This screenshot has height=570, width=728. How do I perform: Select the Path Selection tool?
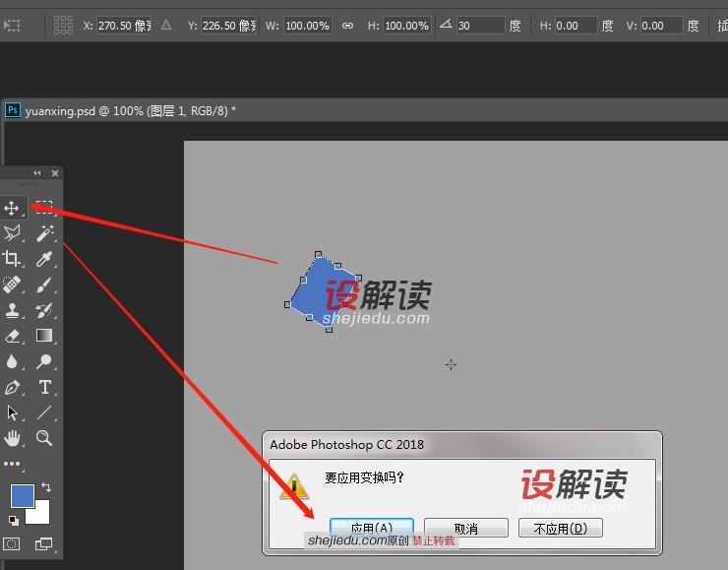[12, 412]
